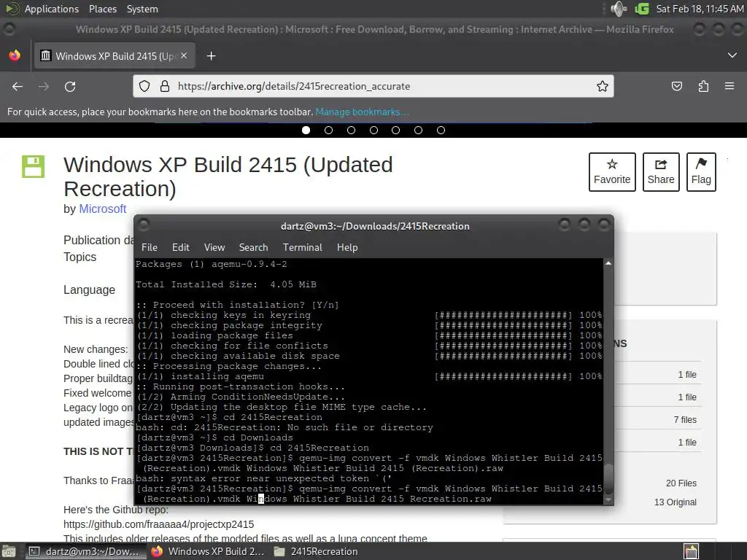Close the Windows XP Build 2415 tab

184,55
